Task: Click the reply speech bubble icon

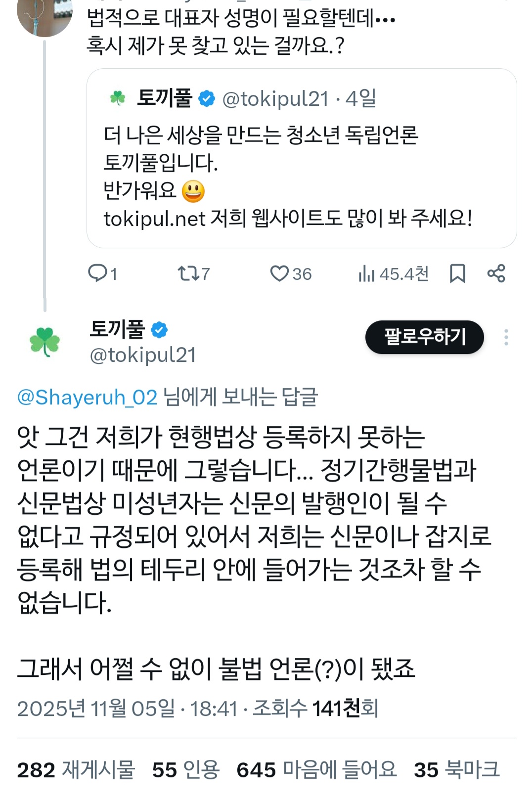Action: click(x=97, y=273)
